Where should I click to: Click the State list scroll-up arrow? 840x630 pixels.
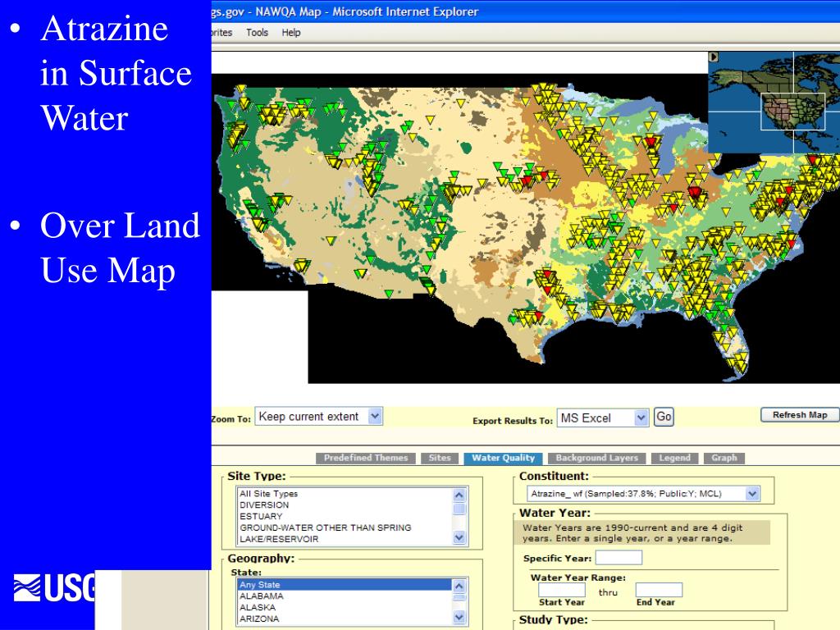pyautogui.click(x=459, y=586)
